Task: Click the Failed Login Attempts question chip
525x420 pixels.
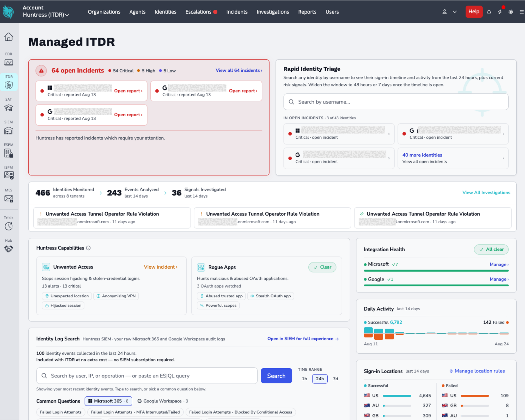Action: point(61,412)
